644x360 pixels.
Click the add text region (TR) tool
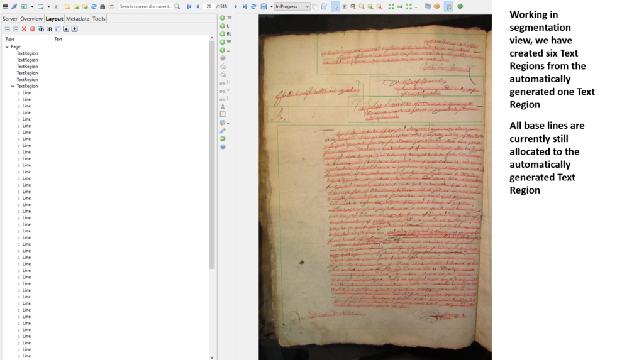223,18
